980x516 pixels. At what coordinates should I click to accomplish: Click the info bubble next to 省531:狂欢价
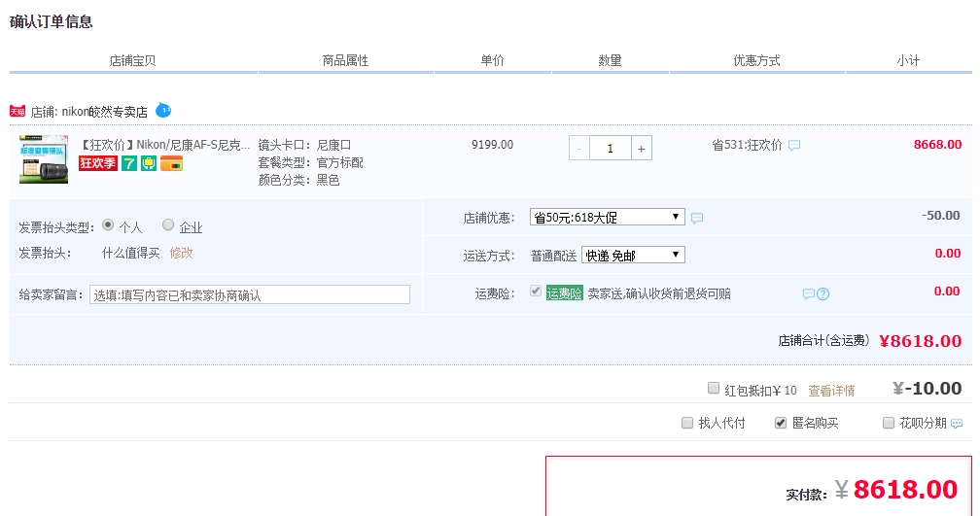click(x=794, y=146)
